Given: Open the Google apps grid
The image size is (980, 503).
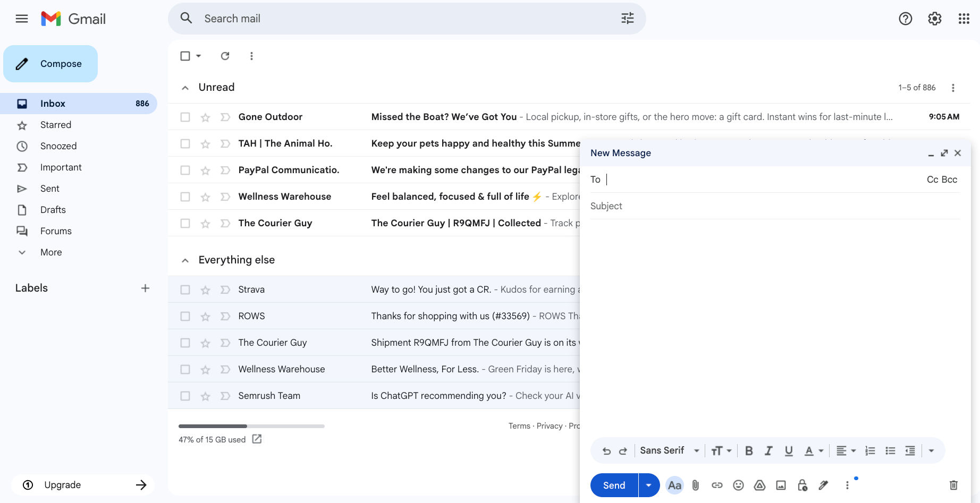Looking at the screenshot, I should point(964,19).
